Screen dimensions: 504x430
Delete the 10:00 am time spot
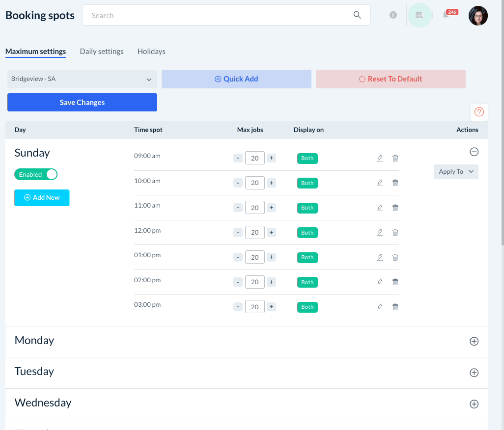point(395,183)
